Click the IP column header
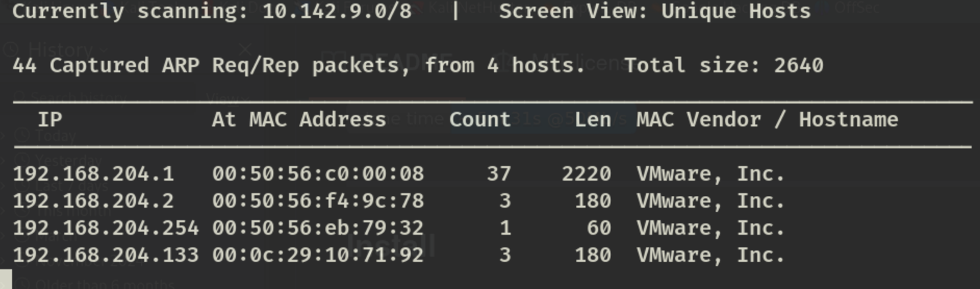This screenshot has height=289, width=980. coord(49,119)
